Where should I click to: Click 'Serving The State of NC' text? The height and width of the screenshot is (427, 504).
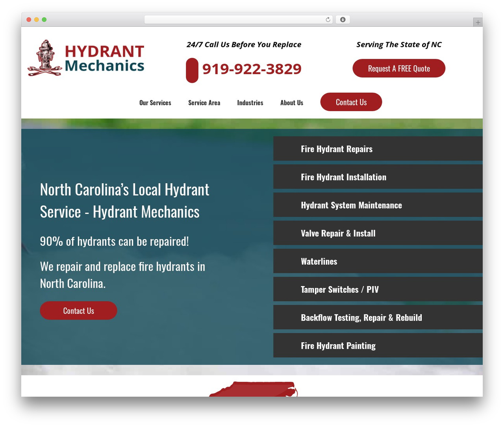click(399, 45)
